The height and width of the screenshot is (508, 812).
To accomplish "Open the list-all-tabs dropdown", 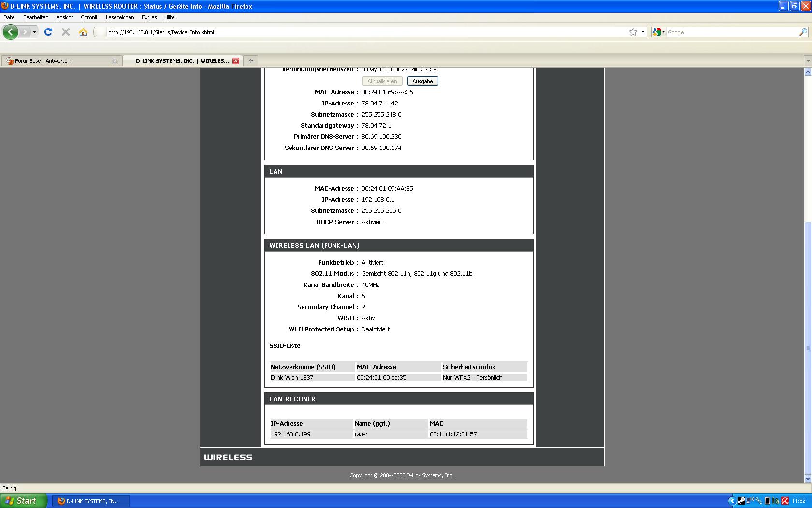I will point(808,61).
